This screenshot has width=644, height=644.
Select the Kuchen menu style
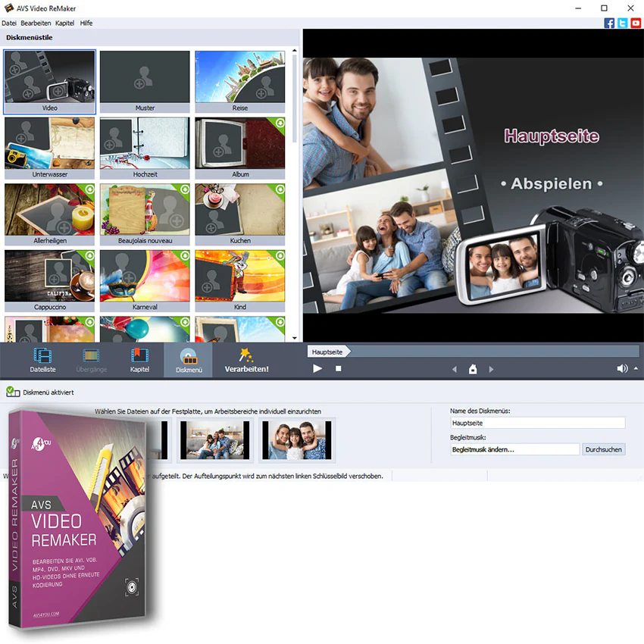tap(240, 214)
